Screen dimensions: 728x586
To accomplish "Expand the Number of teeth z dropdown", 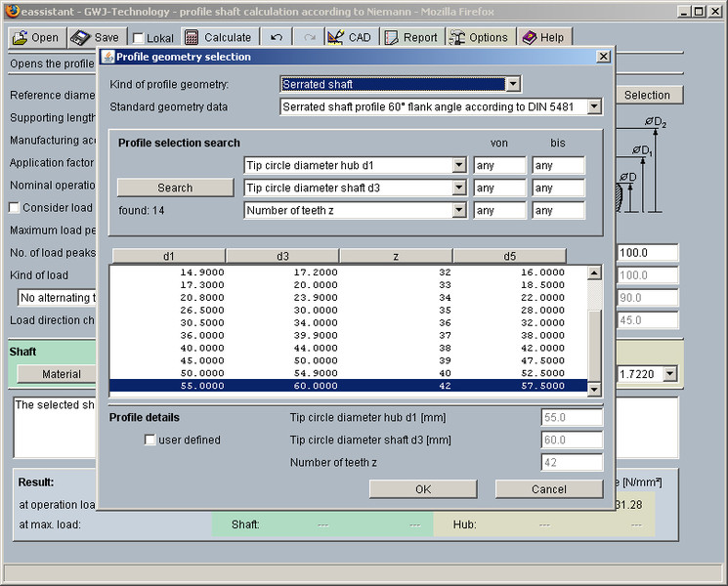I will [459, 210].
